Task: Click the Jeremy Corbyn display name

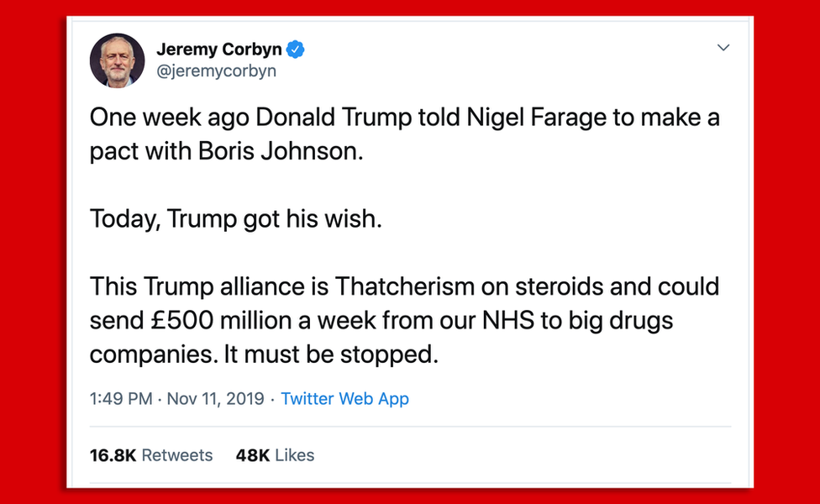Action: [218, 49]
